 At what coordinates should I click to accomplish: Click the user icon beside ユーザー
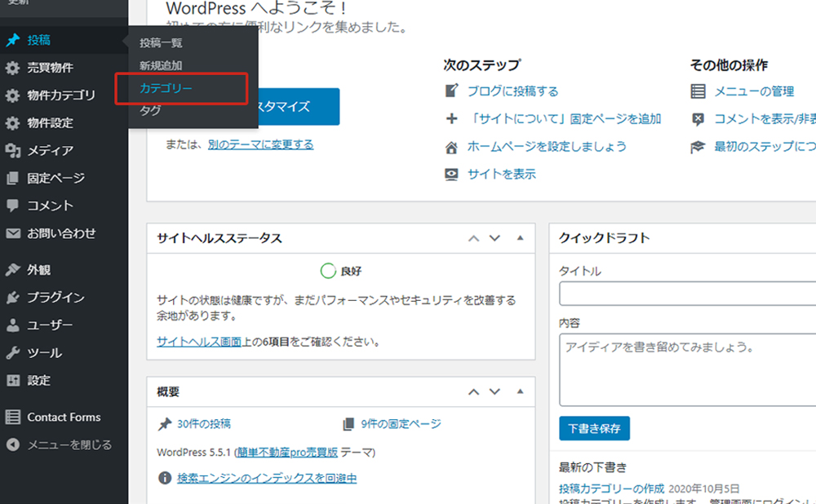[12, 325]
